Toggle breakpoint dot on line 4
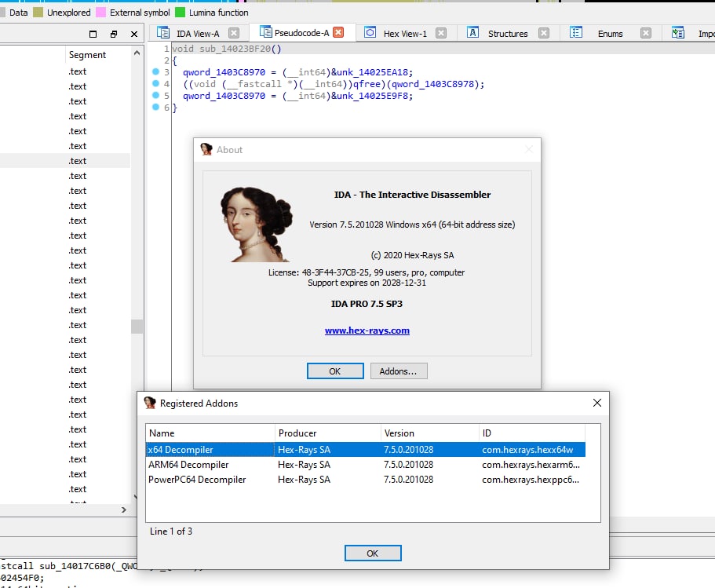Image resolution: width=715 pixels, height=588 pixels. coord(155,83)
